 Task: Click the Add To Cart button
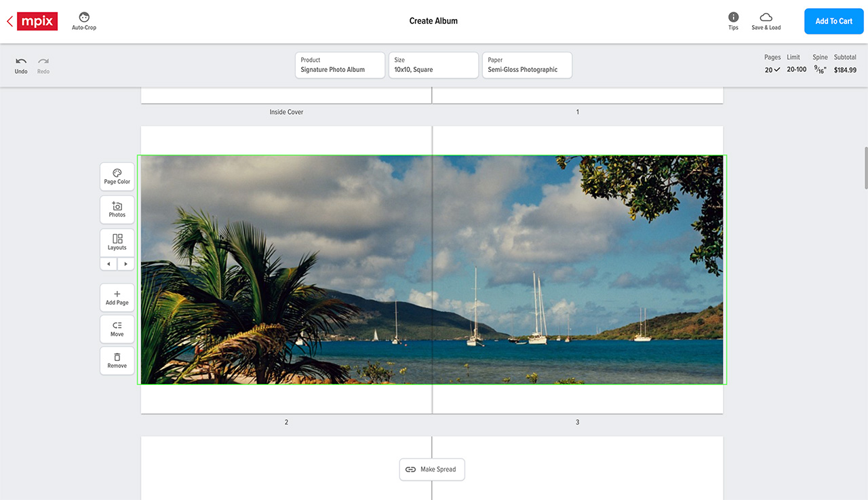pos(833,21)
